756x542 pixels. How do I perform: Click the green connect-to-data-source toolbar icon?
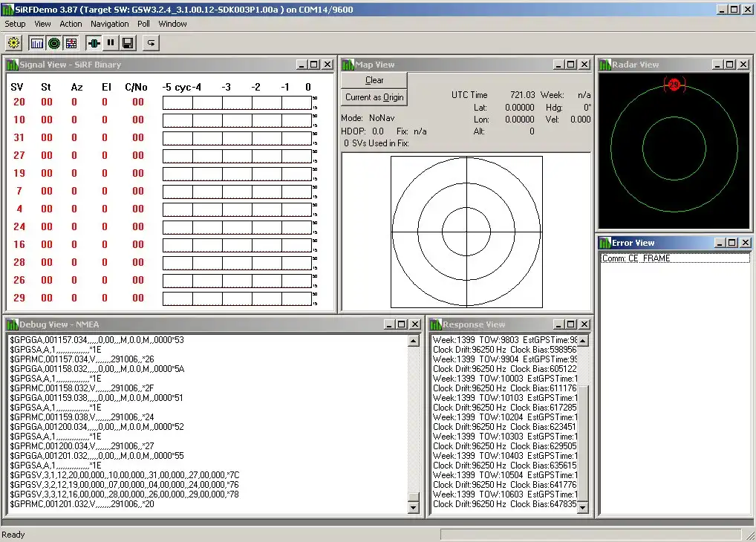point(94,43)
